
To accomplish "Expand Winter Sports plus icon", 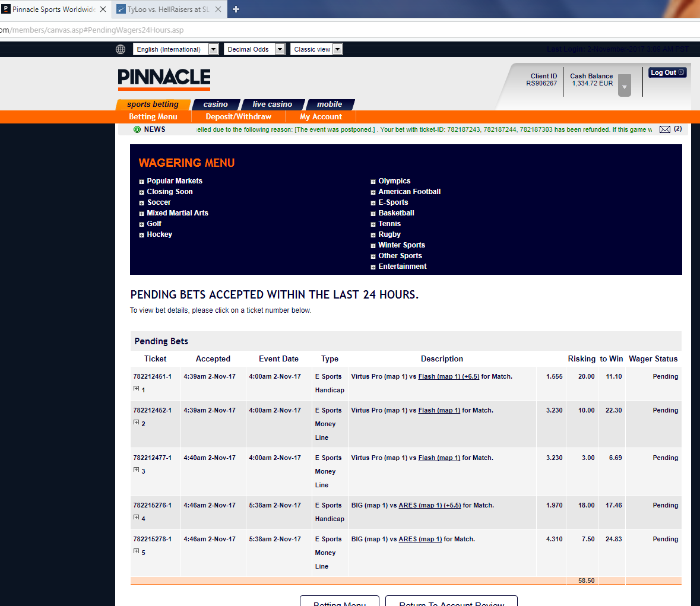I will 373,246.
